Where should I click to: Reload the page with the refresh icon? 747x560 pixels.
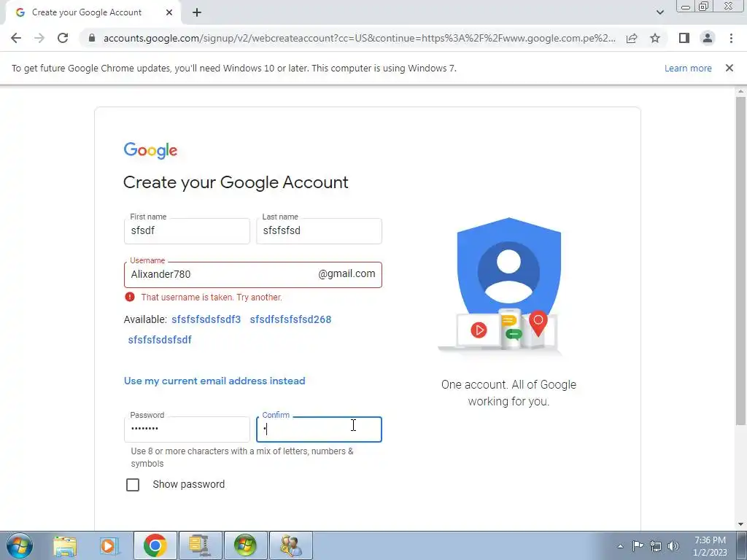coord(63,38)
